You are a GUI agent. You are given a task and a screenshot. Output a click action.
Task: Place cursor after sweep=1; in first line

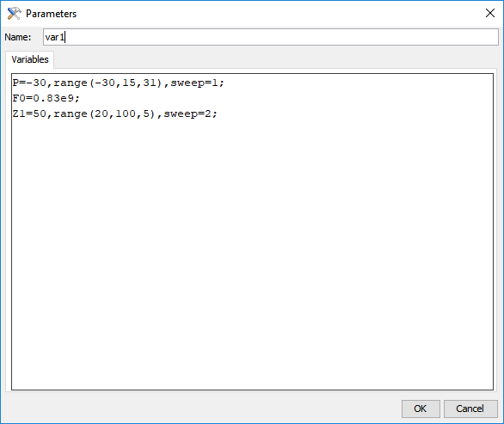coord(224,83)
